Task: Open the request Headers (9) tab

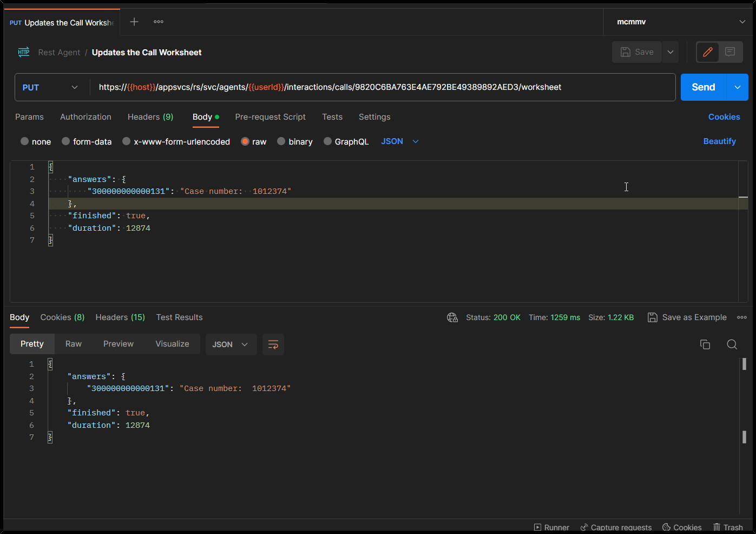Action: tap(150, 117)
